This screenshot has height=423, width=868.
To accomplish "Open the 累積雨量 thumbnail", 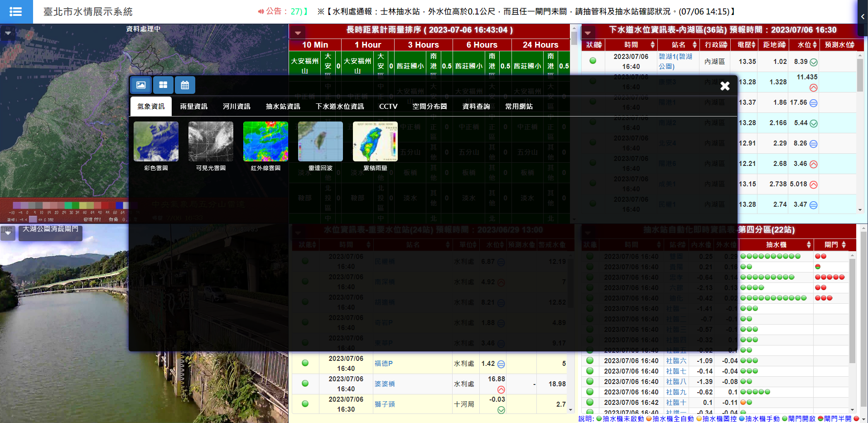I will pos(375,141).
